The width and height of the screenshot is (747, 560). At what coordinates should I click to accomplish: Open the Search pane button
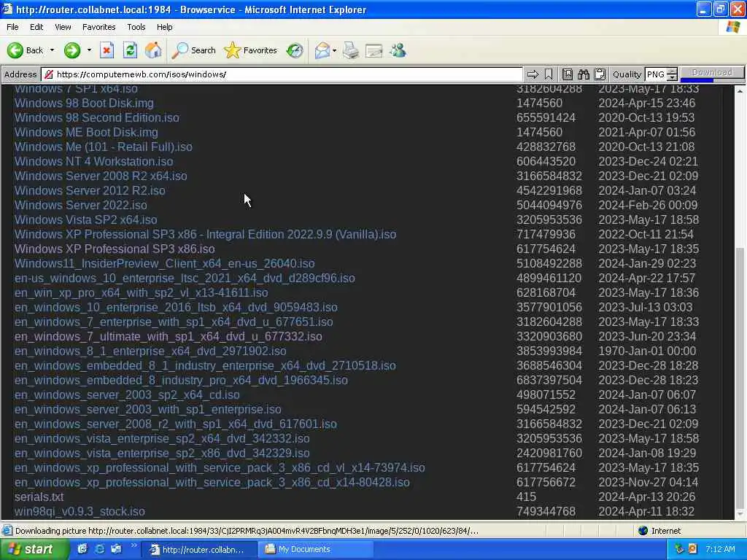click(x=193, y=50)
